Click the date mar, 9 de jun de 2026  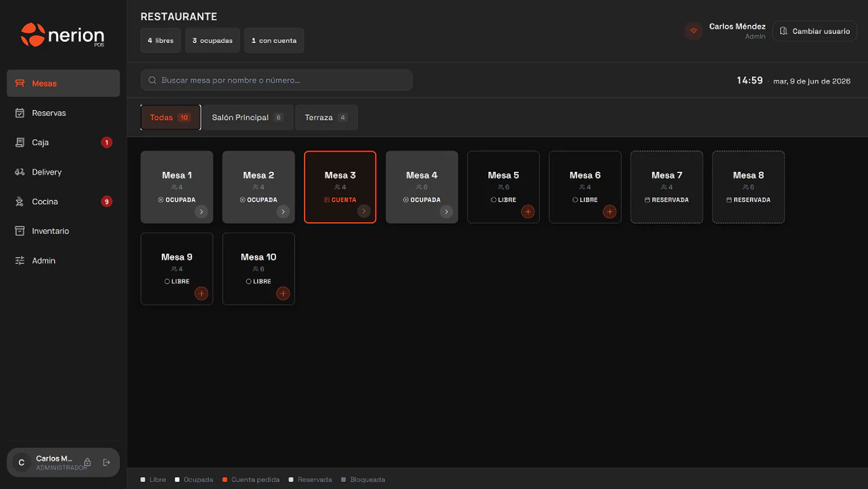coord(812,81)
